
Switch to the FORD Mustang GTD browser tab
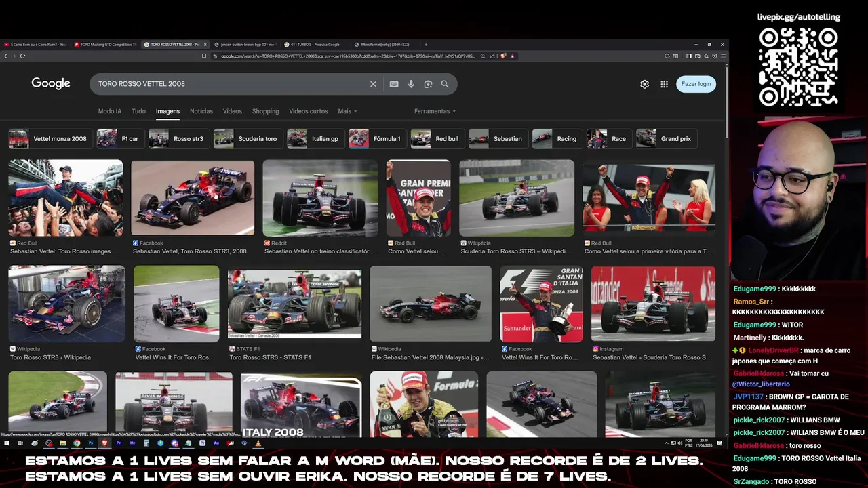[x=105, y=45]
